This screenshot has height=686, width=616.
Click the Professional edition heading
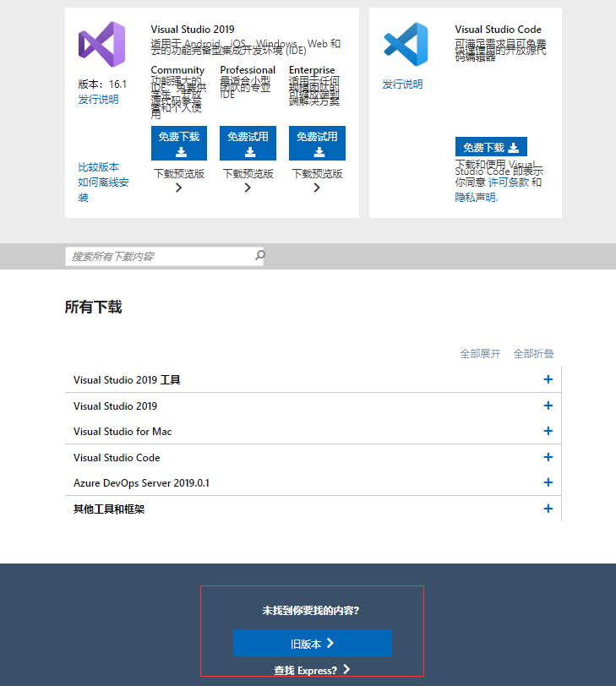tap(248, 70)
